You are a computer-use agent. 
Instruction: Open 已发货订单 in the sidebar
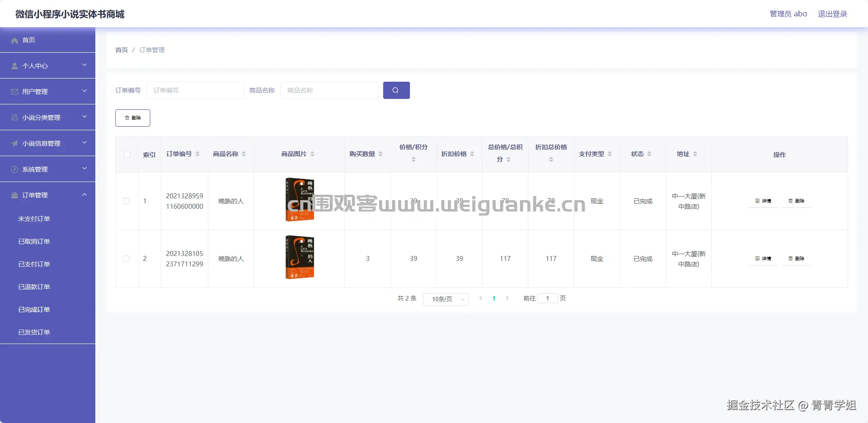[x=34, y=332]
